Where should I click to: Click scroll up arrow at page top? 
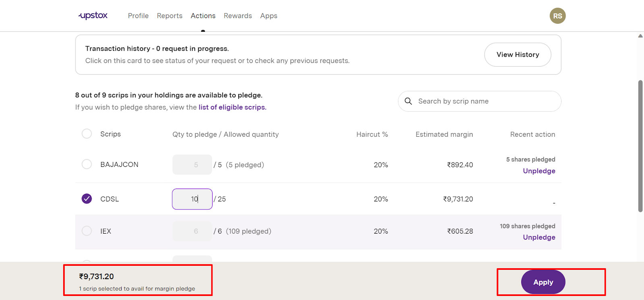pyautogui.click(x=640, y=36)
